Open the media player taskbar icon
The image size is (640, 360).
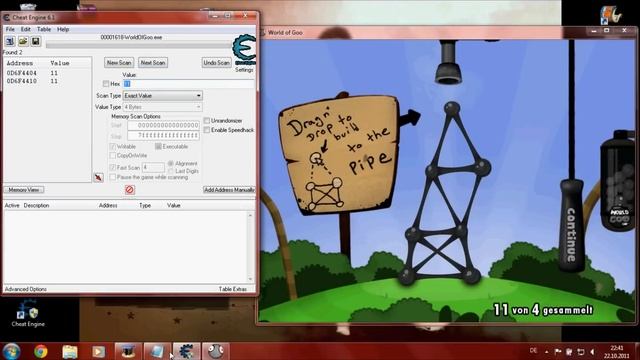(98, 351)
